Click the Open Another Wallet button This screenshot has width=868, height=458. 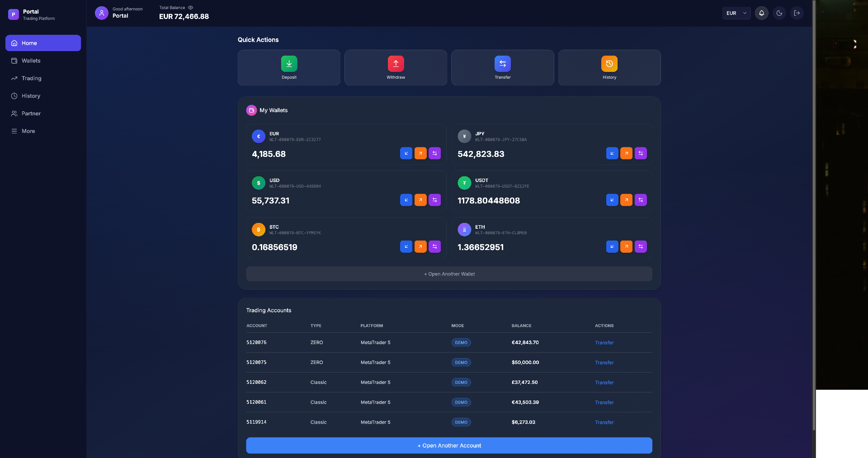click(x=449, y=274)
